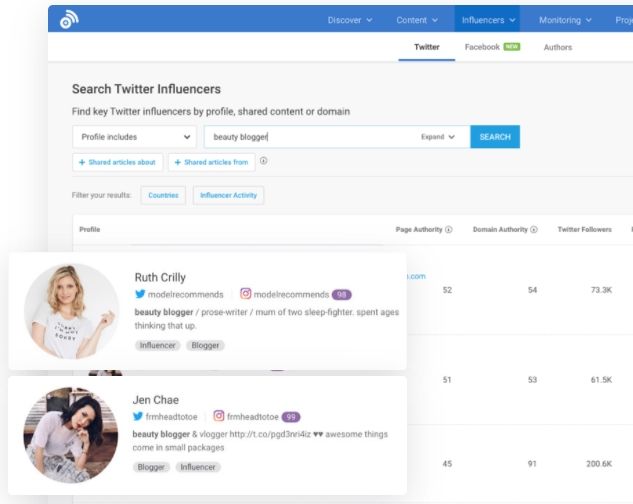
Task: Click the purple 98 score badge
Action: (x=342, y=295)
